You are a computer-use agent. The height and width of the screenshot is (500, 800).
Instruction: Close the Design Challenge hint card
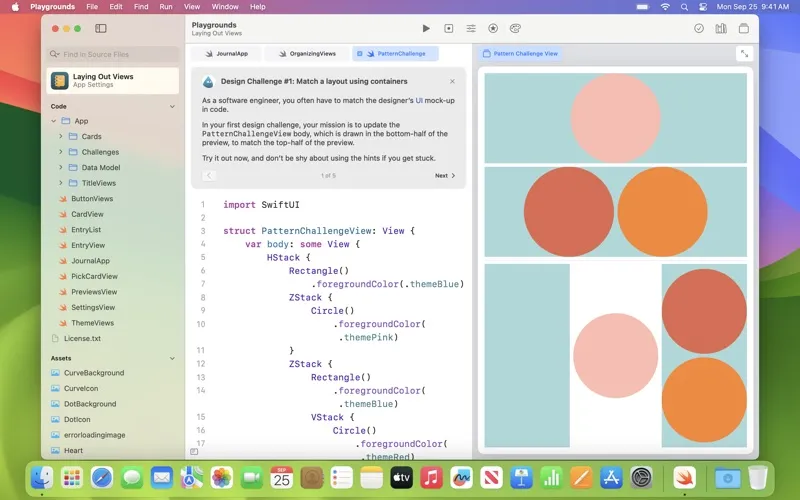pyautogui.click(x=452, y=81)
